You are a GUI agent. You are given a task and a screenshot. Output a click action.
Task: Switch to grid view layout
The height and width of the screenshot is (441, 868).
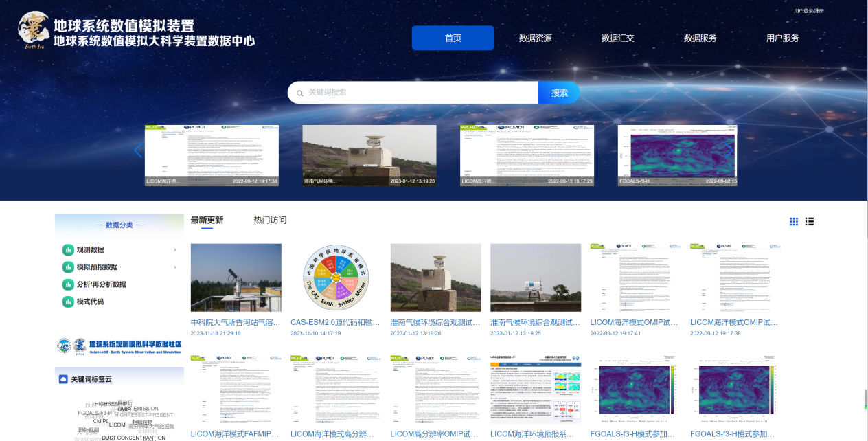click(x=794, y=221)
